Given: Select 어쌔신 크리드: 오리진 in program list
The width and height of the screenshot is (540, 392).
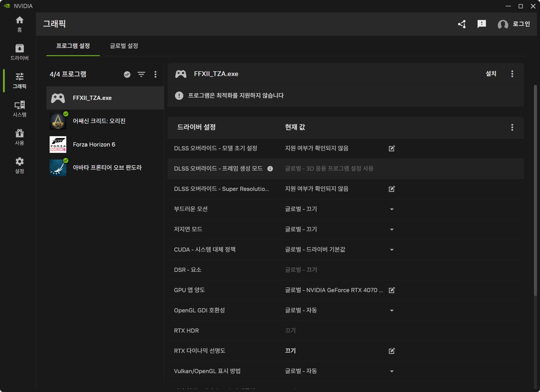Looking at the screenshot, I should coord(105,121).
